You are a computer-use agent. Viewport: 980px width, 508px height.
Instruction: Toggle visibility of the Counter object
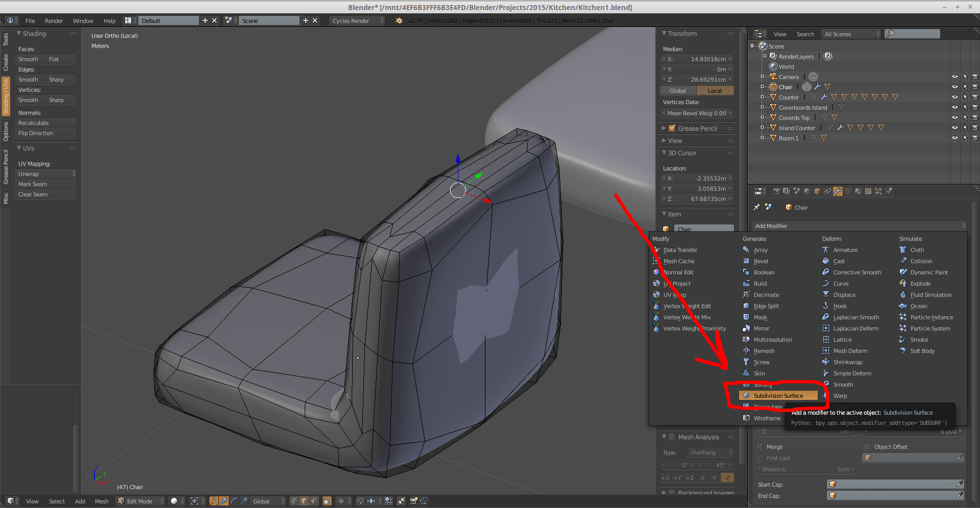955,97
